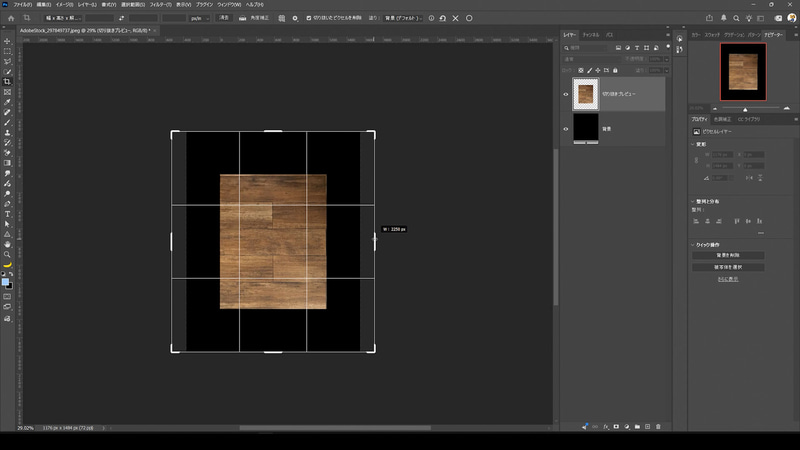Open the crop overlay grid options icon
Image resolution: width=800 pixels, height=450 pixels.
[282, 18]
